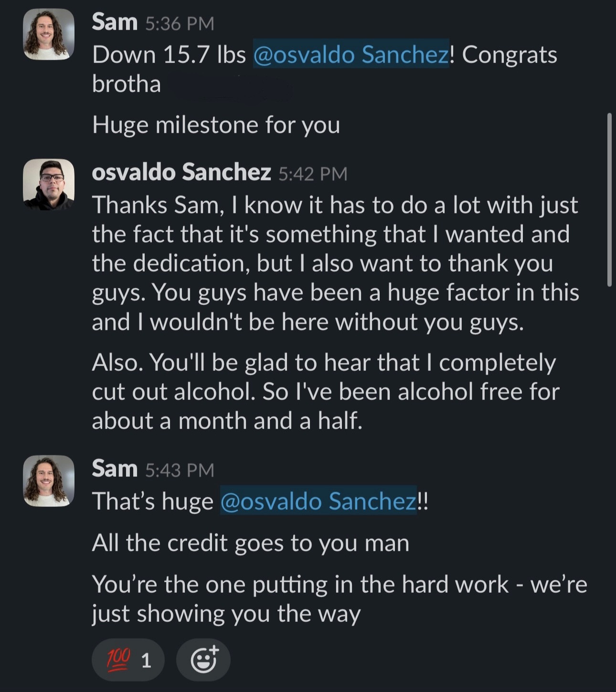Select the "All the credit goes to you man" message
This screenshot has width=616, height=692.
[251, 543]
